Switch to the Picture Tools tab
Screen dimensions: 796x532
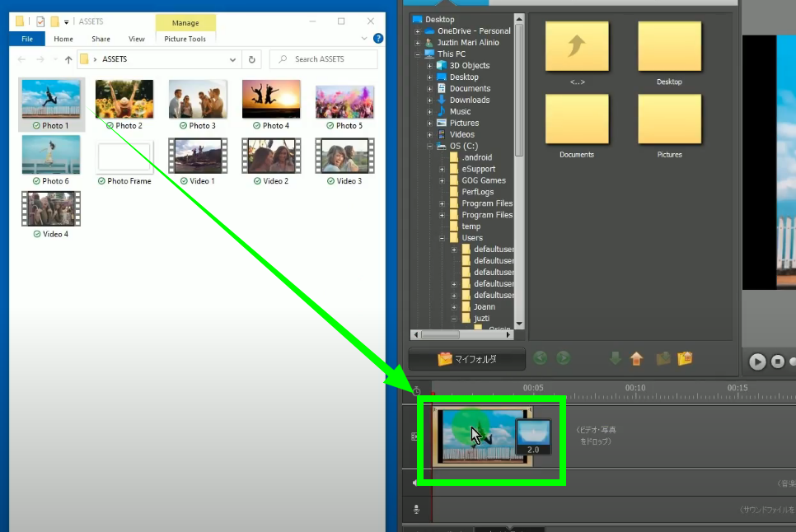[x=185, y=39]
